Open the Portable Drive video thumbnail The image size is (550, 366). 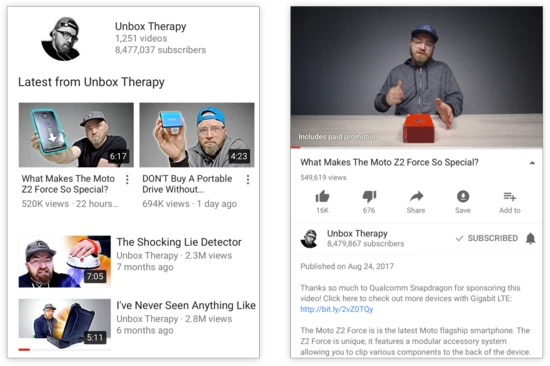pos(197,135)
